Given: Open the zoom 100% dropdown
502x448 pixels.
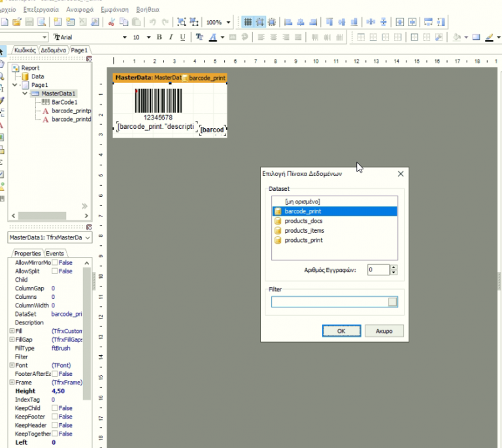Looking at the screenshot, I should coord(228,22).
